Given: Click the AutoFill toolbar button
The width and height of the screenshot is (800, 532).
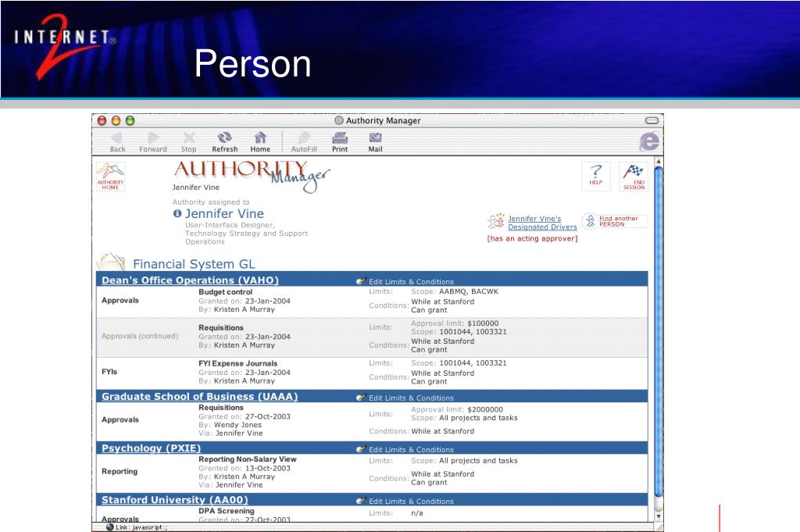Looking at the screenshot, I should tap(304, 142).
